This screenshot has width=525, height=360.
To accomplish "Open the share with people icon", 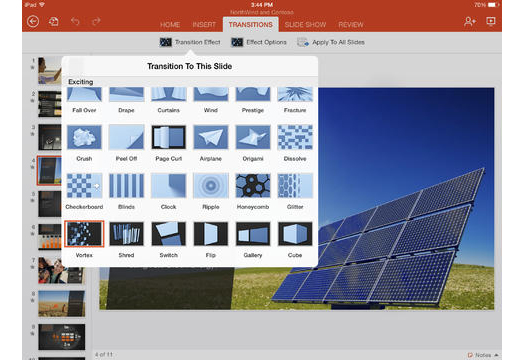I will coord(470,22).
